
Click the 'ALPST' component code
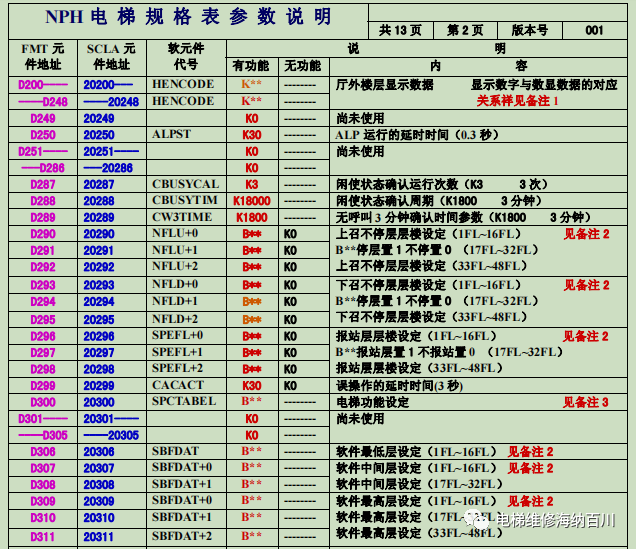pos(171,134)
